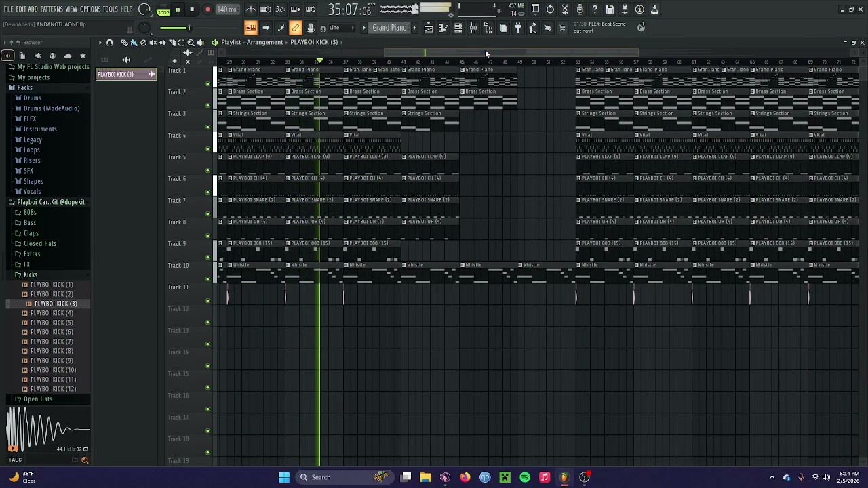This screenshot has width=868, height=488.
Task: Toggle mute switch for Track 13
Action: pyautogui.click(x=208, y=344)
